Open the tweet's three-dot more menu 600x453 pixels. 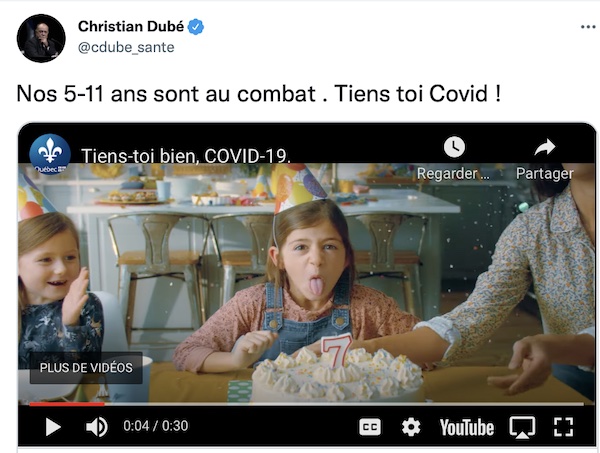tap(588, 27)
